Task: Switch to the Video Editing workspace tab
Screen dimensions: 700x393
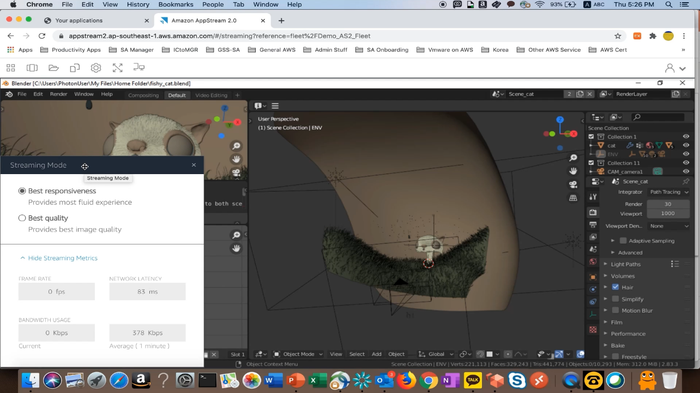Action: coord(211,95)
